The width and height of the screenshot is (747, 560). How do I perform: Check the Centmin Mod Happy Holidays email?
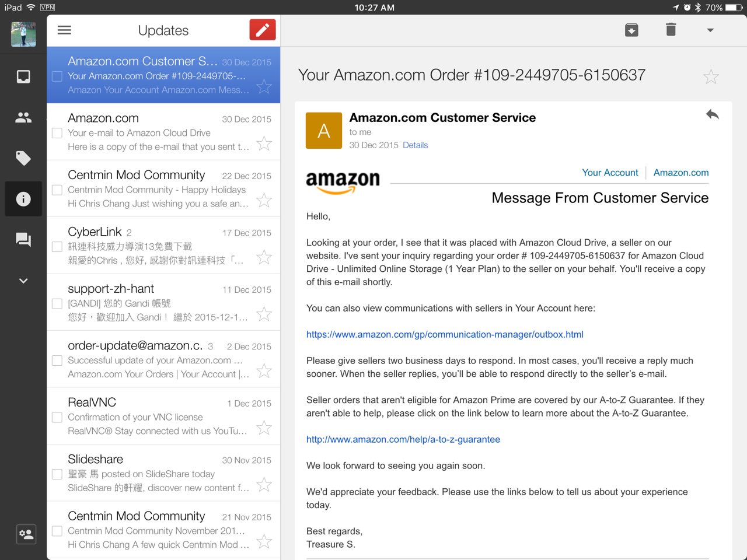point(57,190)
